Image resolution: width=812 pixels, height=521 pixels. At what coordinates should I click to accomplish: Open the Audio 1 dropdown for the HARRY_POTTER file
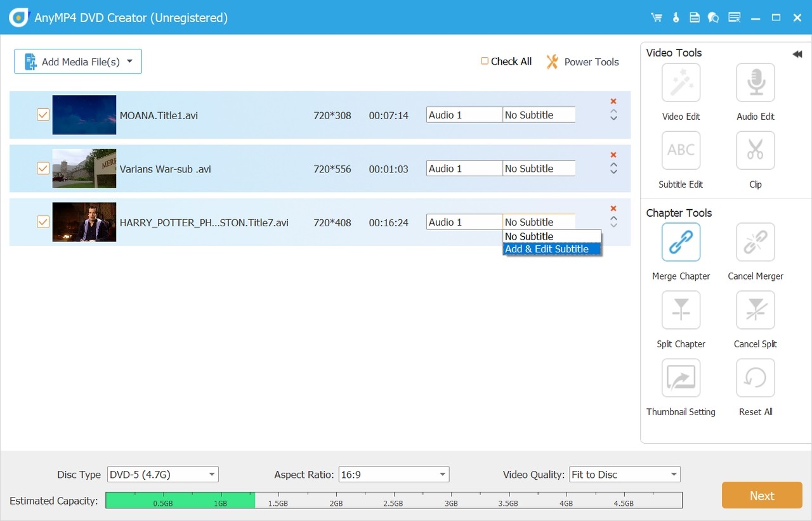pyautogui.click(x=464, y=222)
